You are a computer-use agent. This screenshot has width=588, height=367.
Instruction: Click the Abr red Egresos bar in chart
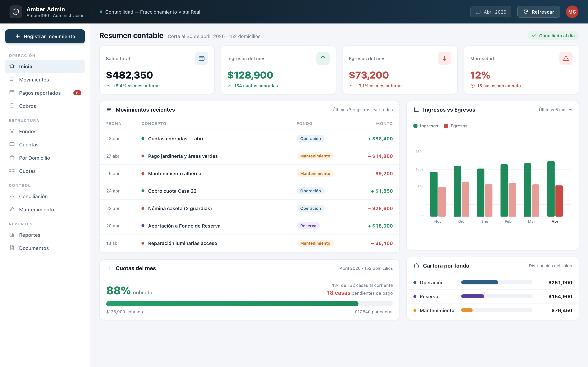point(559,201)
